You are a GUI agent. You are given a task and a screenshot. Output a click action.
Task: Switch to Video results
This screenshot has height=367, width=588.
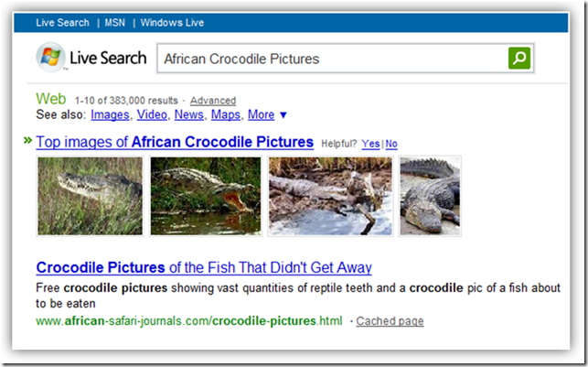[x=152, y=115]
